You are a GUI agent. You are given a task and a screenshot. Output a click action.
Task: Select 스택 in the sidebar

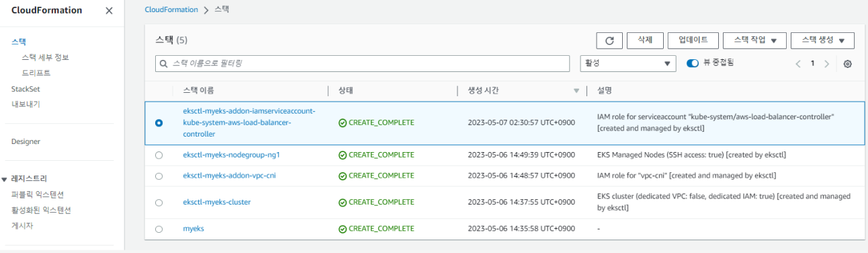click(19, 42)
